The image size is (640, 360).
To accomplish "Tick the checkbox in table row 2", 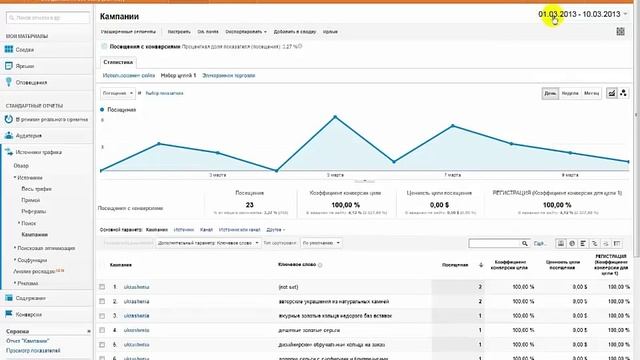I will tap(102, 301).
